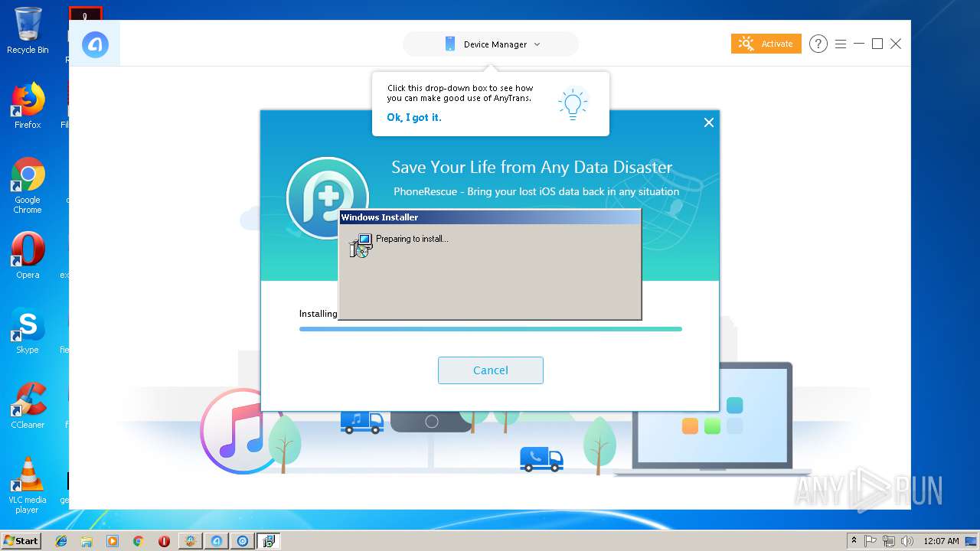Screen dimensions: 980x551
Task: Open the AnyTrans hamburger menu
Action: coord(840,44)
